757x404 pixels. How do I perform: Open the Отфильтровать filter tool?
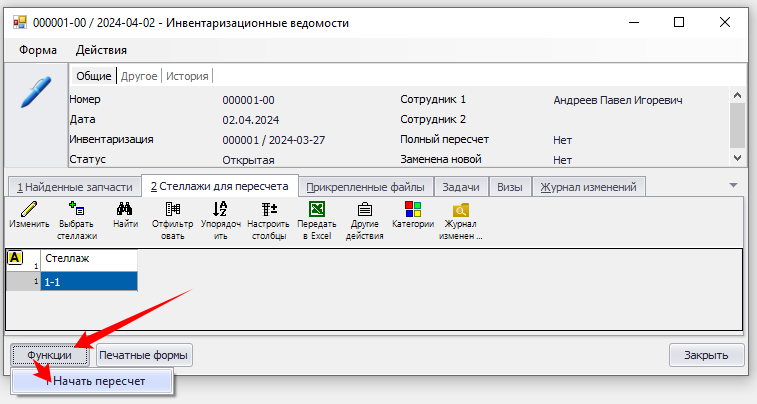coord(173,209)
